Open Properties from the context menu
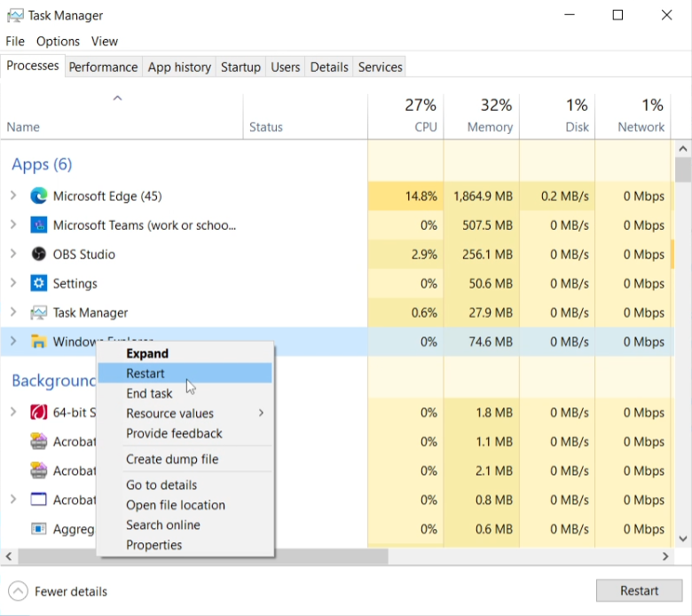The image size is (692, 616). tap(185, 544)
